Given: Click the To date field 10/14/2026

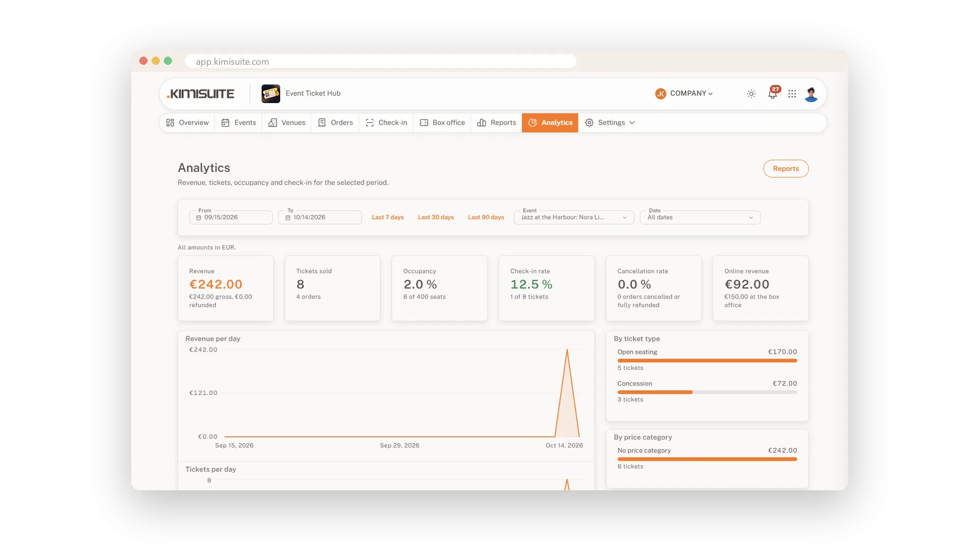Looking at the screenshot, I should pyautogui.click(x=320, y=217).
